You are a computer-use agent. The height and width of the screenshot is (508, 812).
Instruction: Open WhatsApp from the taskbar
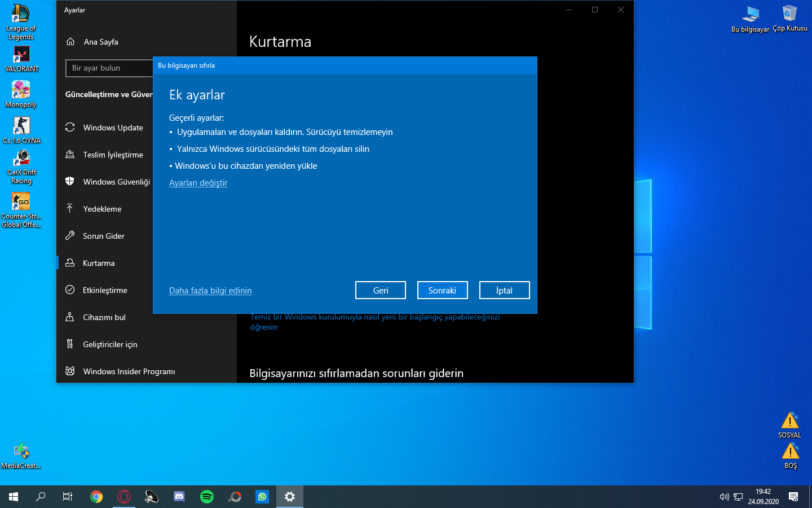(262, 497)
